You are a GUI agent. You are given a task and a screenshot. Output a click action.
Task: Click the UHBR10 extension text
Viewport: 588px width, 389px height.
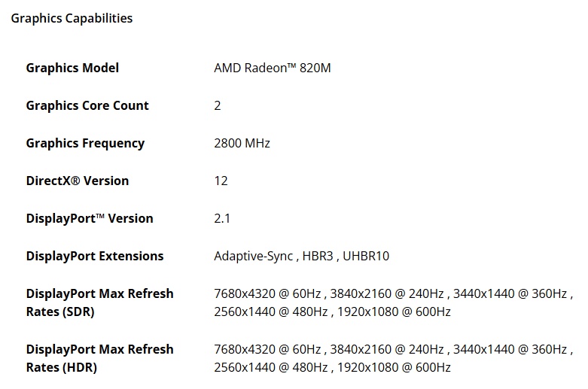(367, 256)
